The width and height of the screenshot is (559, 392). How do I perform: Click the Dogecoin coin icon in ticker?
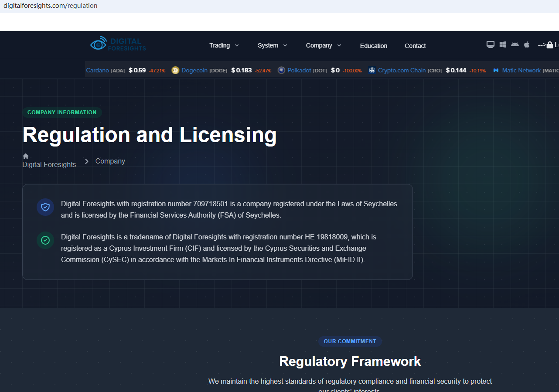175,70
